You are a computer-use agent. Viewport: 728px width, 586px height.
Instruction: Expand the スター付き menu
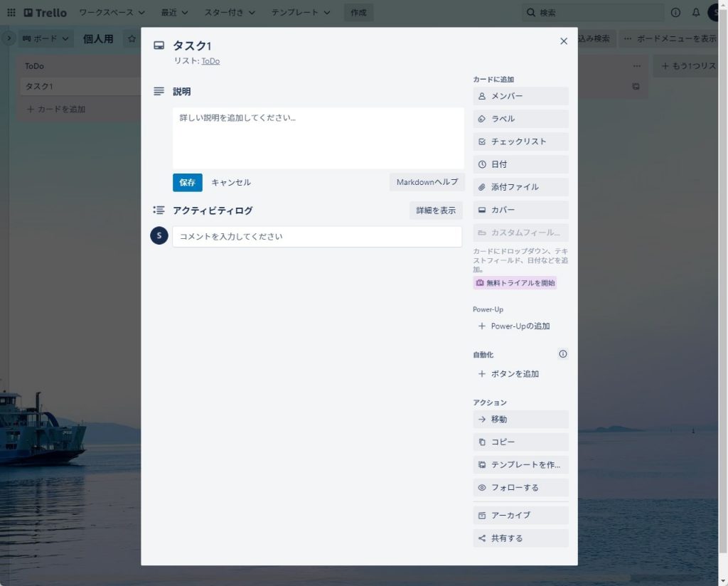pyautogui.click(x=230, y=13)
